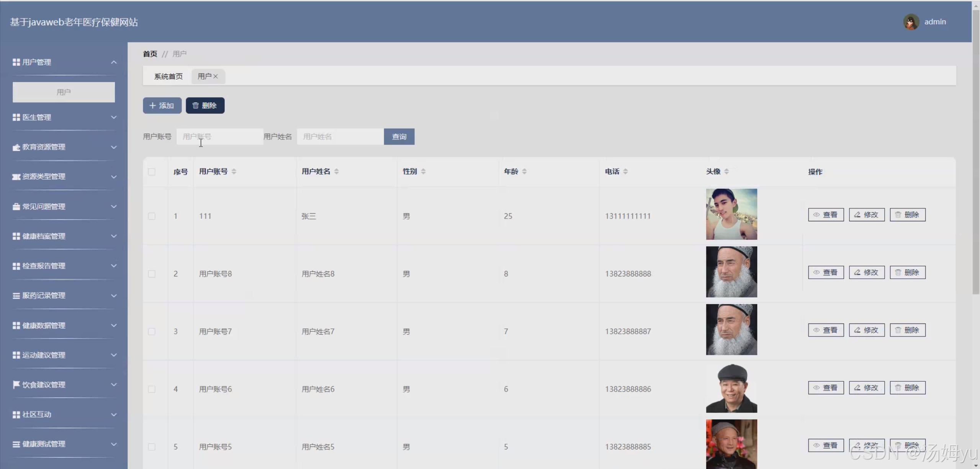The width and height of the screenshot is (980, 469).
Task: Click the 教育资源管理 sidebar icon
Action: pos(16,147)
